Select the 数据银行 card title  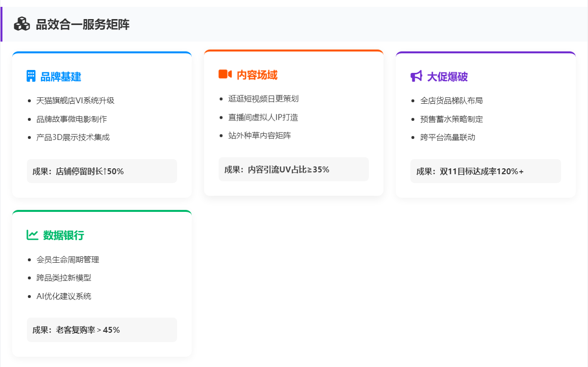(x=64, y=235)
